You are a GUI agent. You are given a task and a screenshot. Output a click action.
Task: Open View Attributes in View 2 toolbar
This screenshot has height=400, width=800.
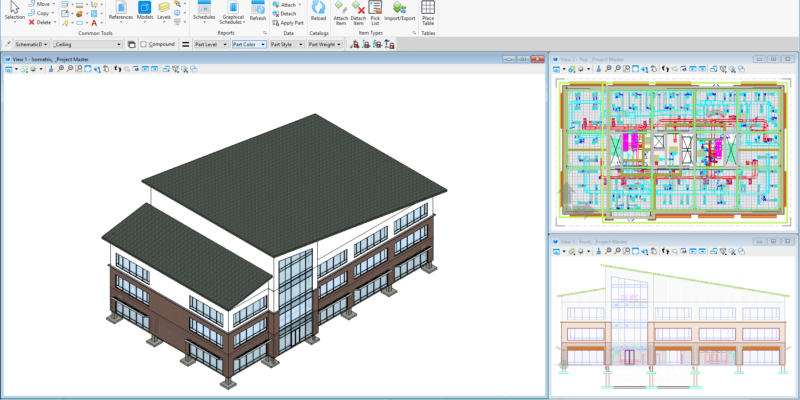click(x=557, y=69)
